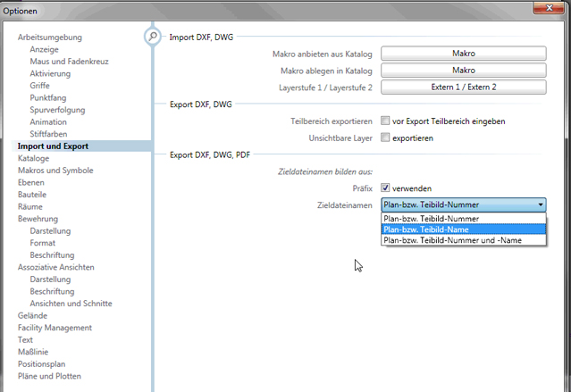Enable 'vor Export Teilbereich eingeben' checkbox
This screenshot has height=392, width=571.
pos(385,121)
